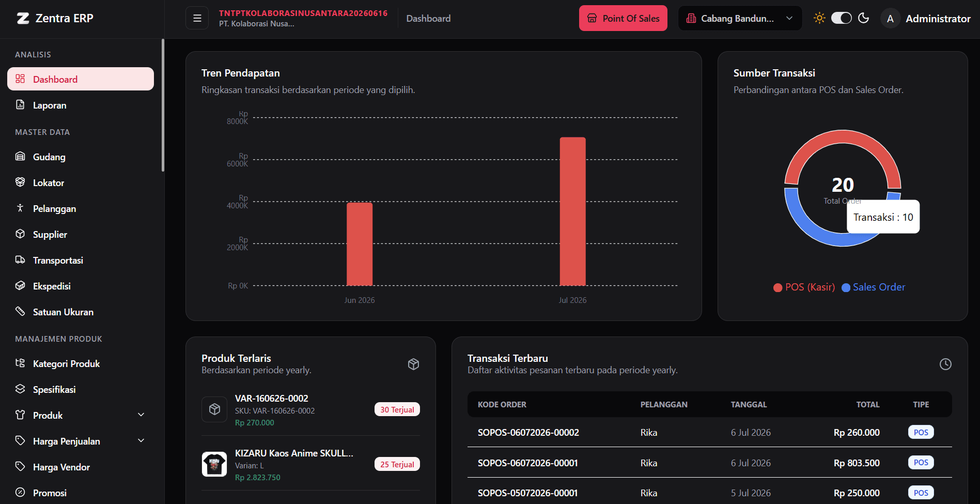Toggle Sales Order legend in chart
The image size is (980, 504).
click(873, 287)
